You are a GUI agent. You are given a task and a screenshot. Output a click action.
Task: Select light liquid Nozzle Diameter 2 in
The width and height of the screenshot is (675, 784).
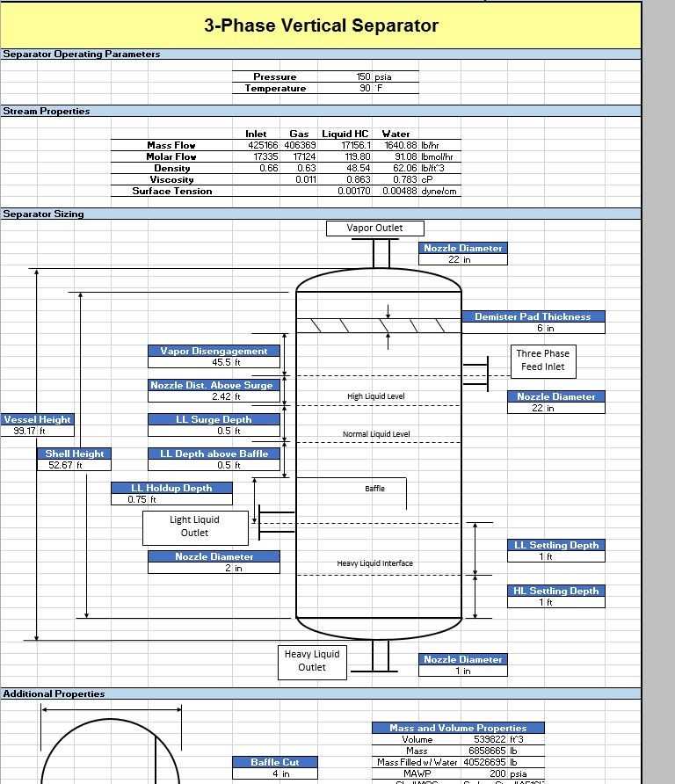[x=214, y=568]
